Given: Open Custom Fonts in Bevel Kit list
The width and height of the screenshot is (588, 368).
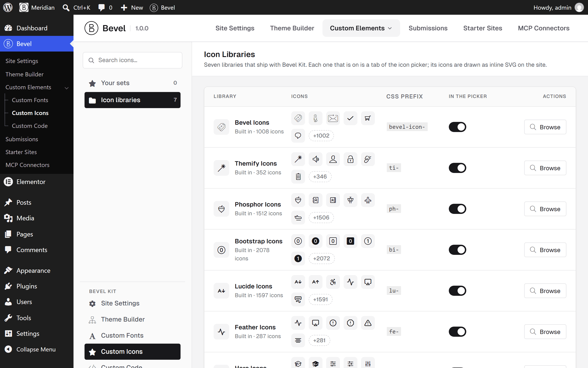Looking at the screenshot, I should pyautogui.click(x=133, y=335).
